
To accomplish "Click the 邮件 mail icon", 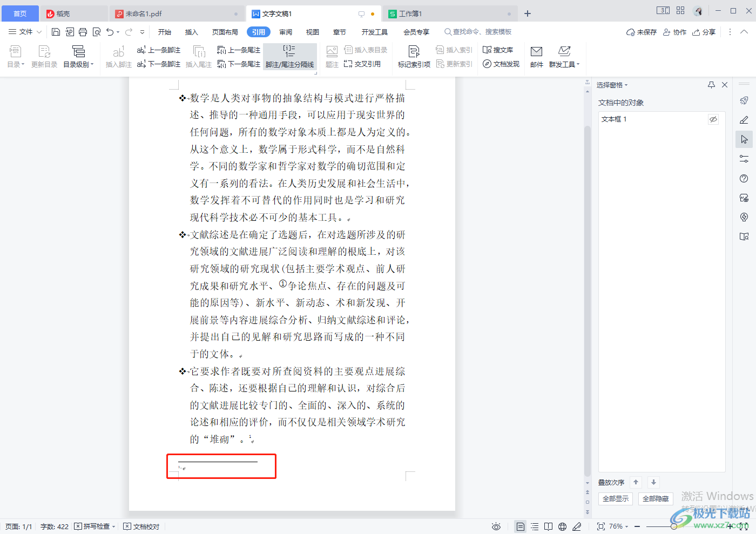I will coord(536,57).
